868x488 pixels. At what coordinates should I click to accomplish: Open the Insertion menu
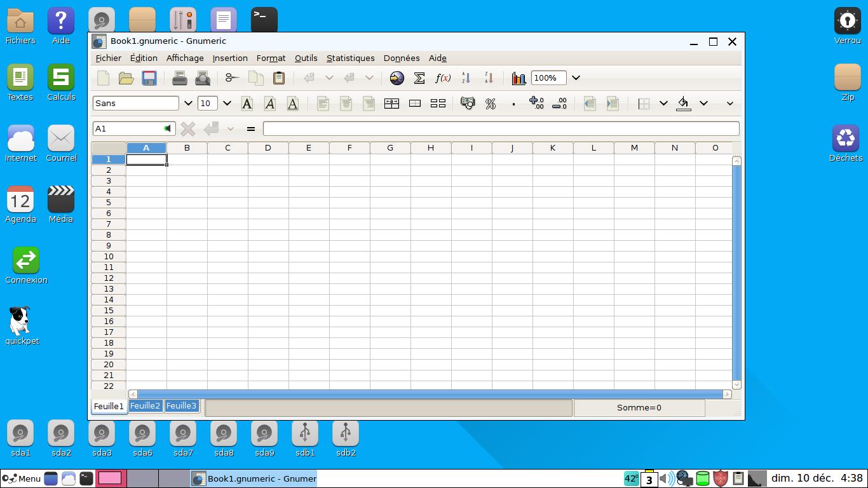tap(230, 58)
